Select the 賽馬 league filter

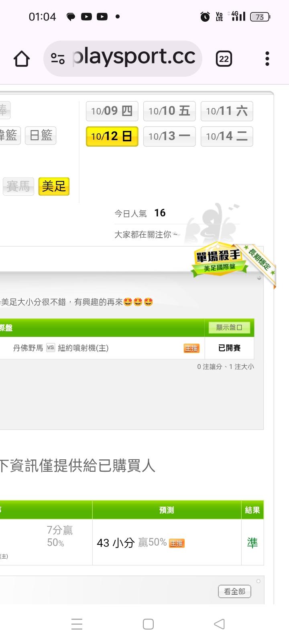pos(18,186)
